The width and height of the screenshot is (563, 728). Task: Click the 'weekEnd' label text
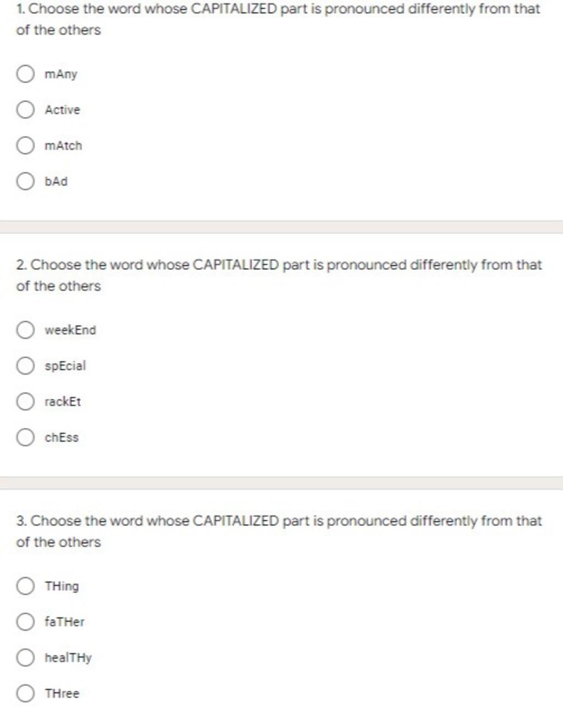point(70,330)
